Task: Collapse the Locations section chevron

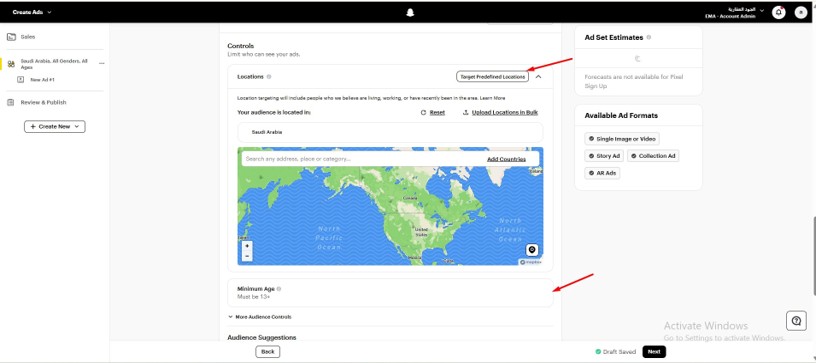Action: coord(538,76)
